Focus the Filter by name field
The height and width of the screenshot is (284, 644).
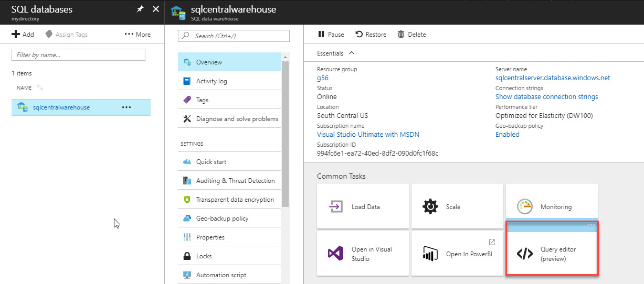click(78, 54)
